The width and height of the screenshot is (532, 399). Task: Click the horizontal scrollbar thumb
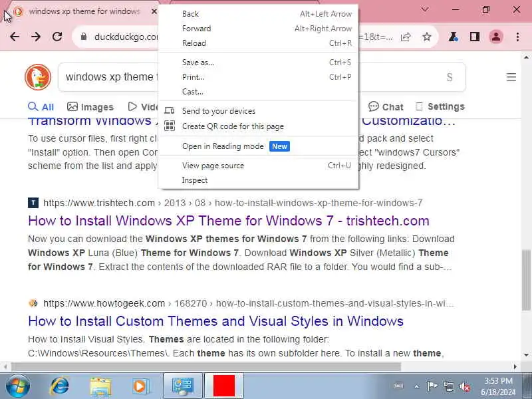tap(206, 366)
